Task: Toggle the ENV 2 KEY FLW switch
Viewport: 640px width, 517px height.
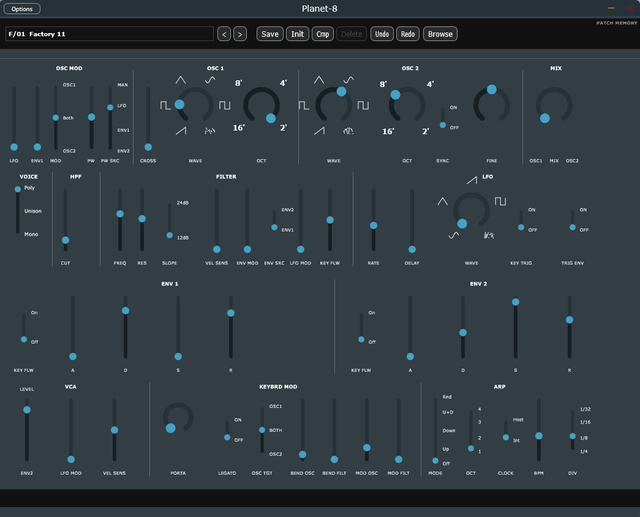Action: coord(361,327)
